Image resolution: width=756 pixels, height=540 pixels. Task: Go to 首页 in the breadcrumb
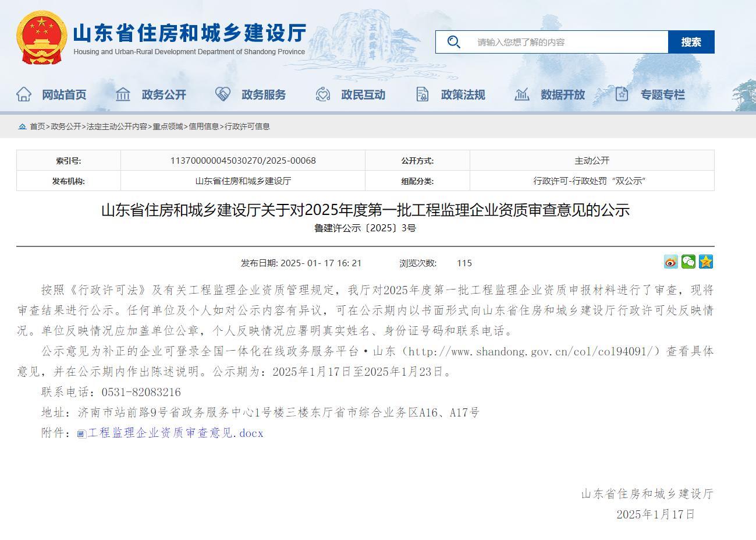coord(37,126)
